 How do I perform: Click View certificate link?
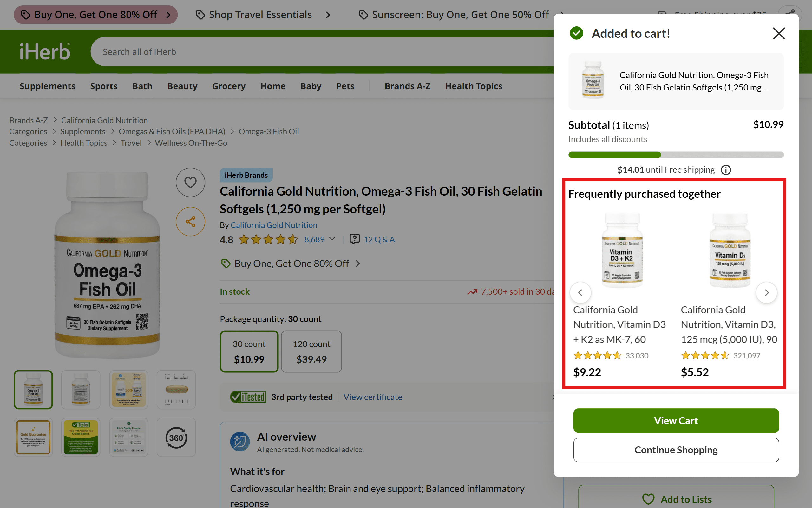pos(372,397)
